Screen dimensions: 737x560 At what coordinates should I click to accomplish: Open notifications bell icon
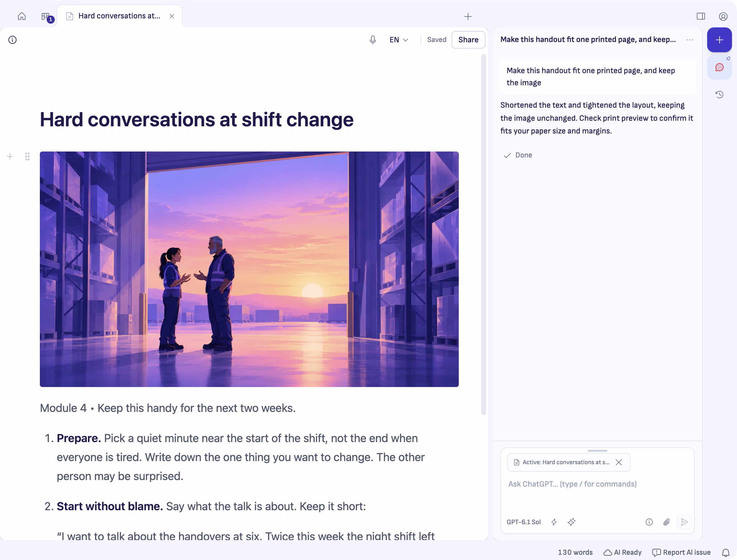tap(726, 552)
